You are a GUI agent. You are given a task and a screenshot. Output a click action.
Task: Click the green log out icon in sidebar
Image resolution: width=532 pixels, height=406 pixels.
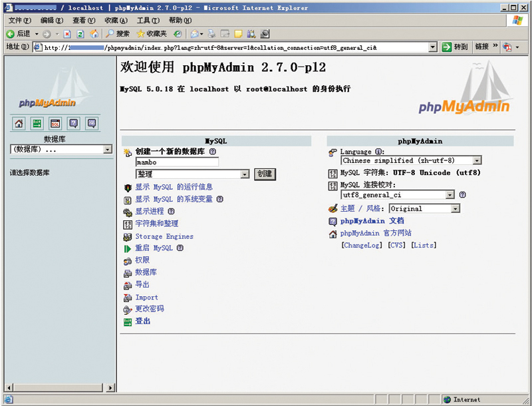(x=37, y=123)
